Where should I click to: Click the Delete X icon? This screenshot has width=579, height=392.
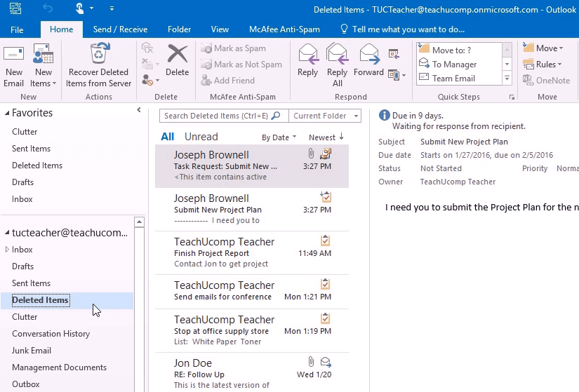click(x=178, y=54)
